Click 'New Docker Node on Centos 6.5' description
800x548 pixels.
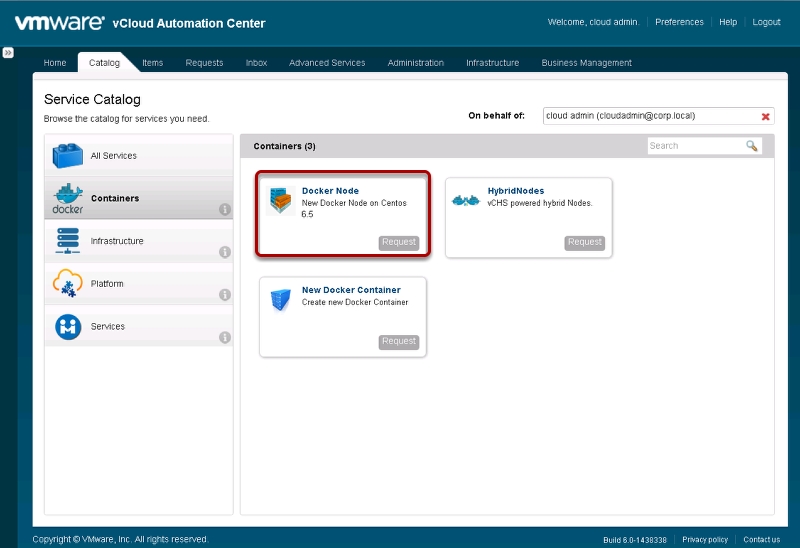click(354, 209)
